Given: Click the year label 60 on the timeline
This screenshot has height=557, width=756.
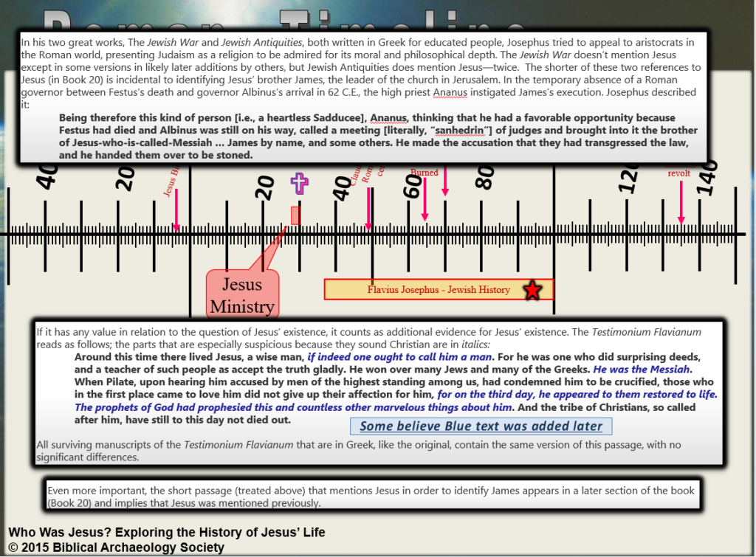Looking at the screenshot, I should coord(413,186).
